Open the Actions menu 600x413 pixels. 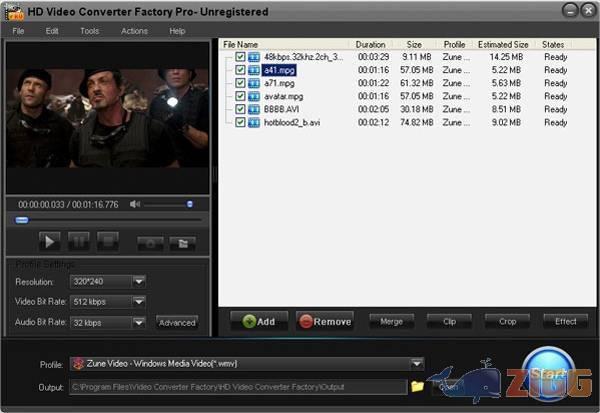click(134, 31)
